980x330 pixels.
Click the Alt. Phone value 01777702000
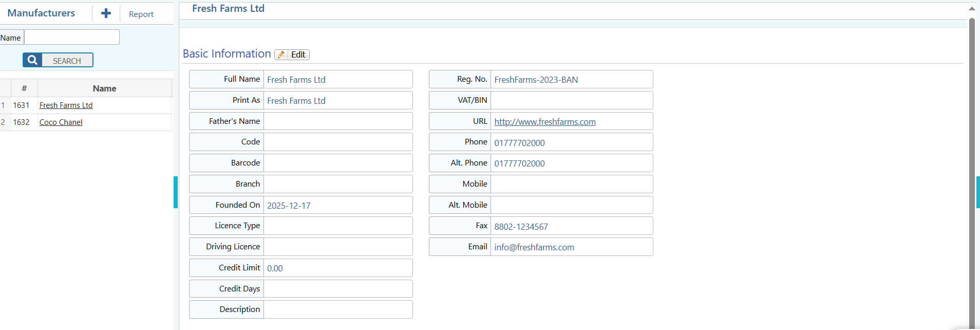[x=519, y=163]
